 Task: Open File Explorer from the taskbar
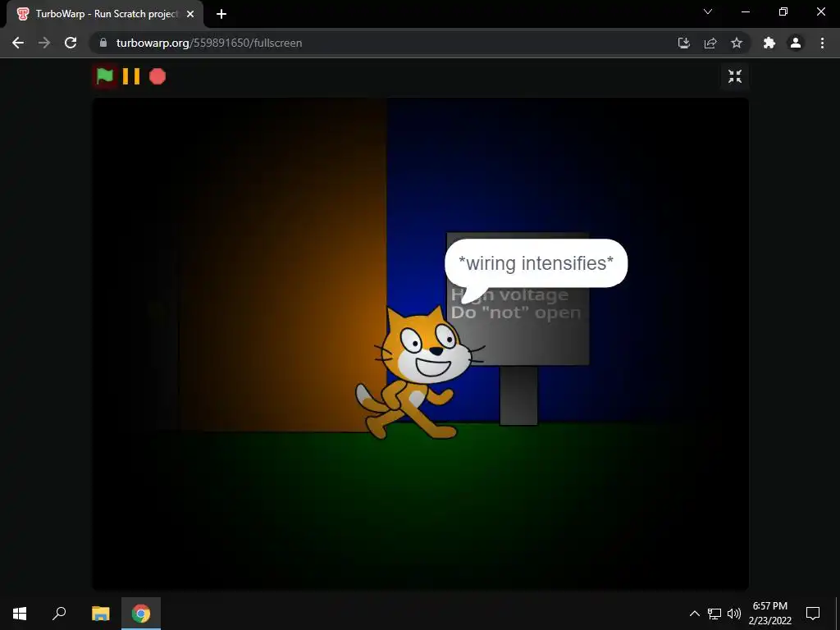pos(101,614)
